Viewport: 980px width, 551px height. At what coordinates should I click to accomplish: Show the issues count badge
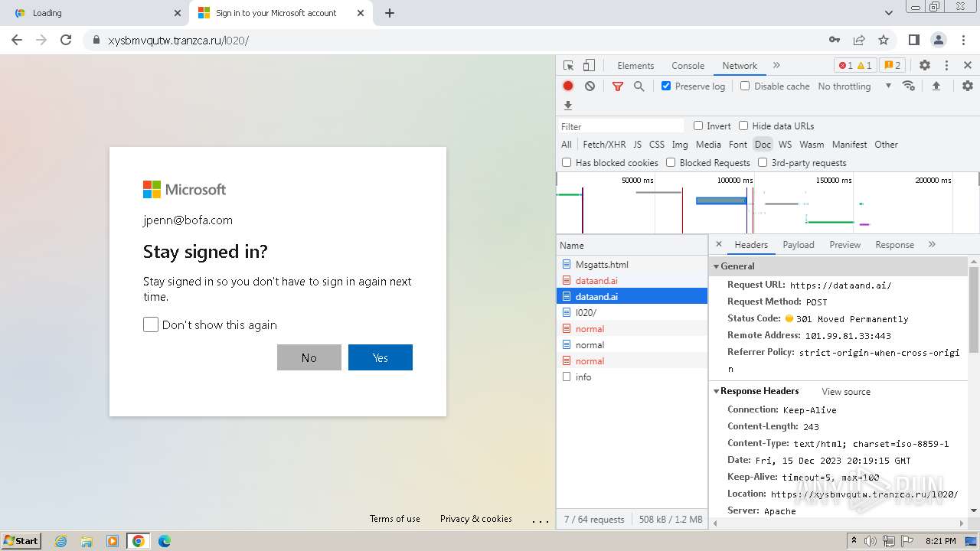[x=891, y=66]
